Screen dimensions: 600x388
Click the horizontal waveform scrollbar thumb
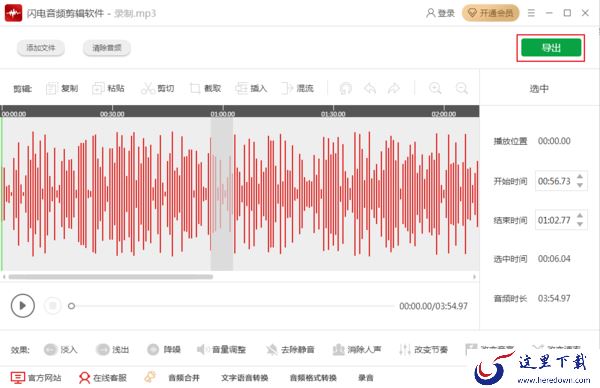(111, 277)
